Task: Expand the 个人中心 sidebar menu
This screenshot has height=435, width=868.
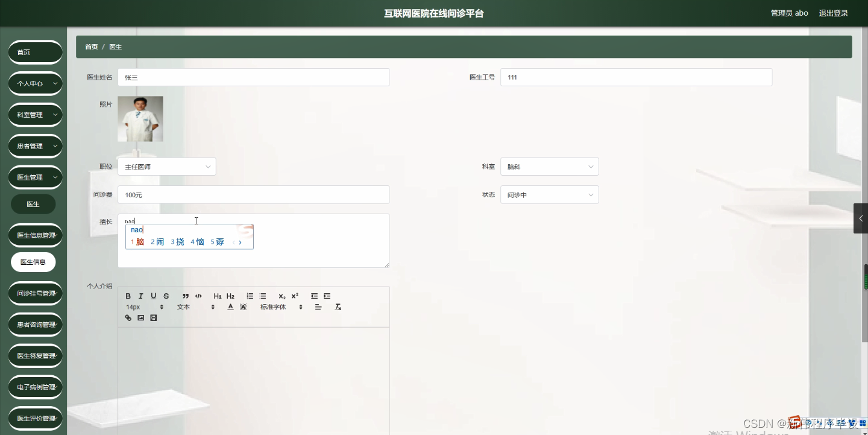Action: coord(35,83)
